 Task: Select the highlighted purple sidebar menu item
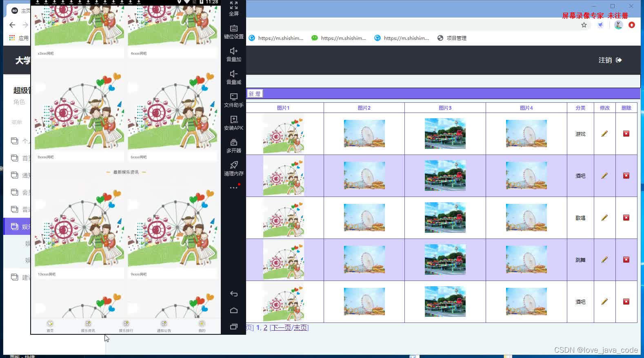coord(17,226)
